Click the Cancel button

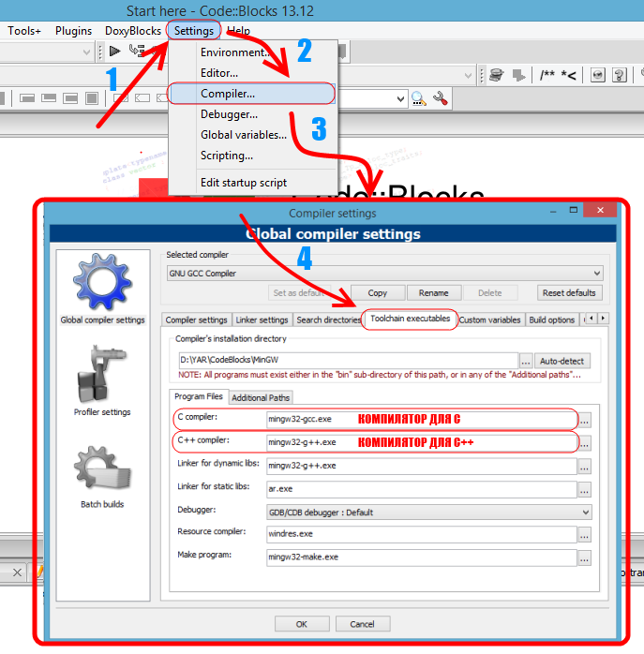(x=362, y=624)
